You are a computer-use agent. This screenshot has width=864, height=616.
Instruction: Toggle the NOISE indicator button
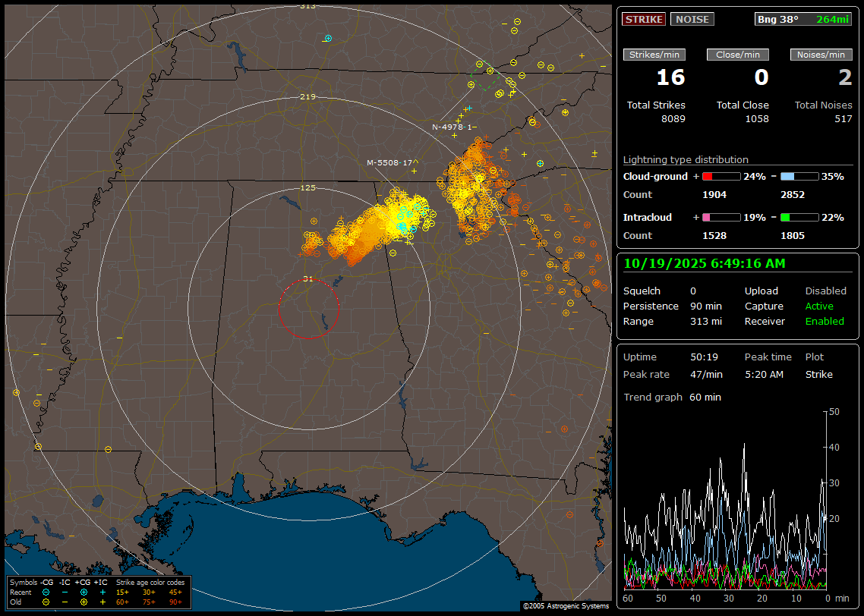coord(692,19)
